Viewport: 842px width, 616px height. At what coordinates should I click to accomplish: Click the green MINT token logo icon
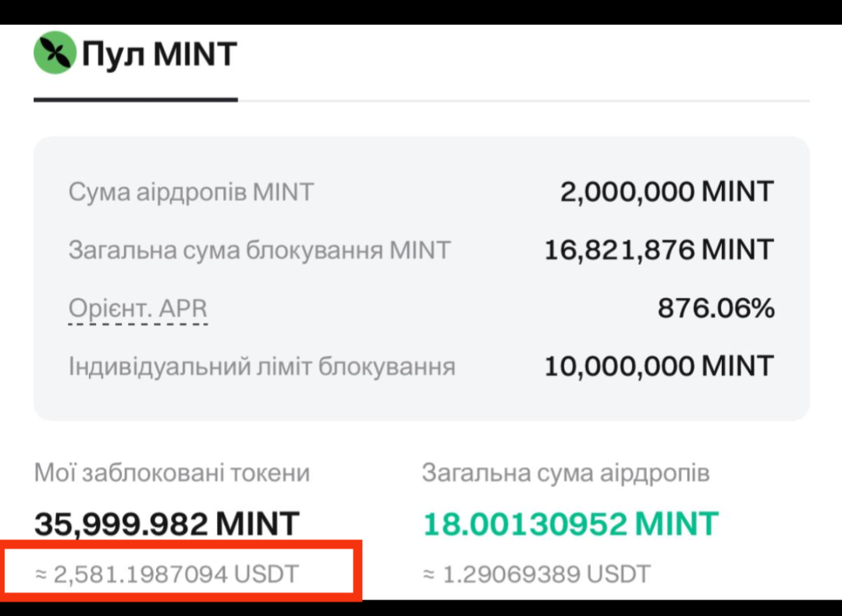click(x=54, y=55)
